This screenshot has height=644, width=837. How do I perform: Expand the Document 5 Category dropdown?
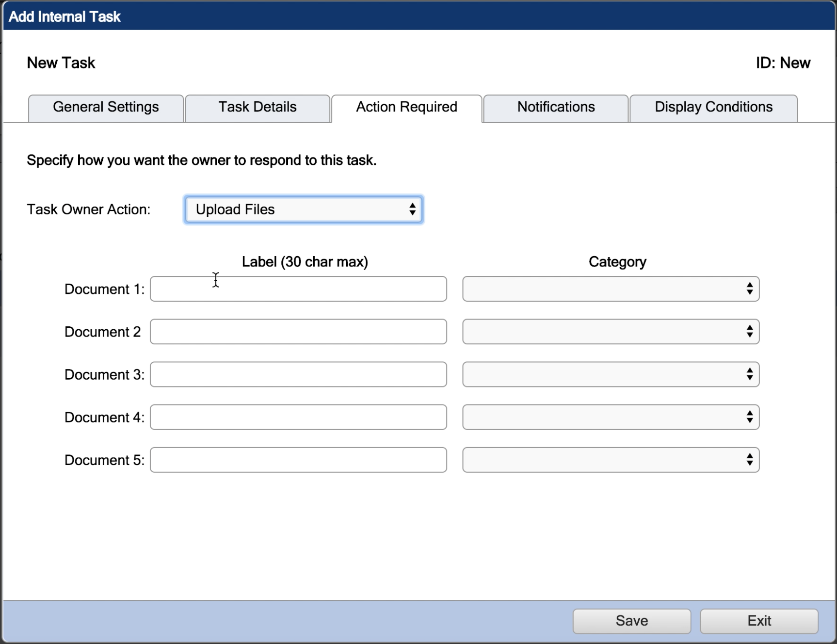click(610, 460)
